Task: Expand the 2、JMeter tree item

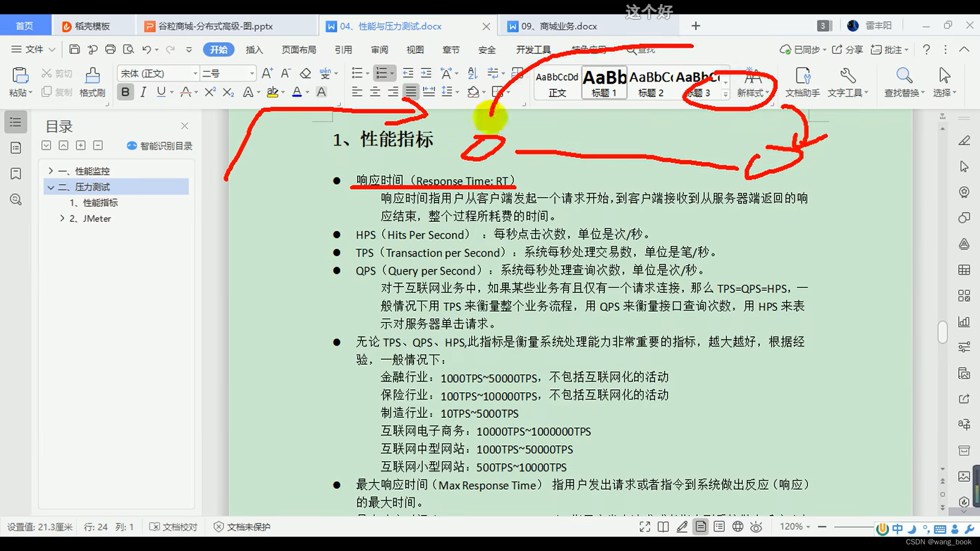Action: pos(62,218)
